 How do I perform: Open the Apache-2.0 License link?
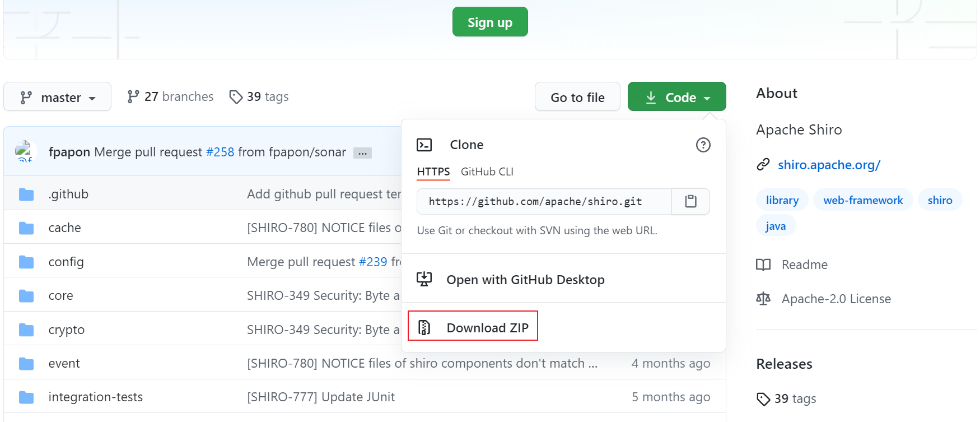836,299
